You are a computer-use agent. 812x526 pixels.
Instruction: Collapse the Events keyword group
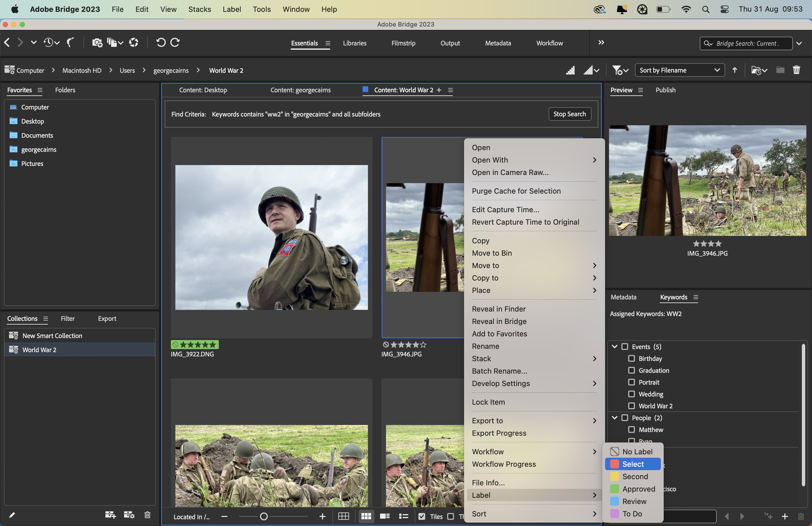click(x=614, y=347)
